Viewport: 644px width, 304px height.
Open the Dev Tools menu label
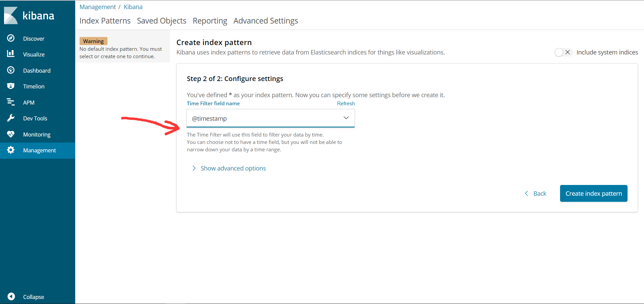click(35, 118)
